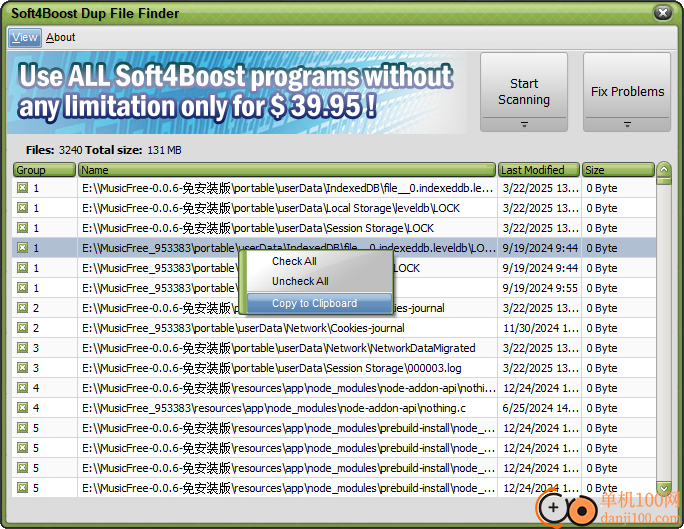This screenshot has height=529, width=684.
Task: Click scrollbar up arrow of file list
Action: pyautogui.click(x=664, y=169)
